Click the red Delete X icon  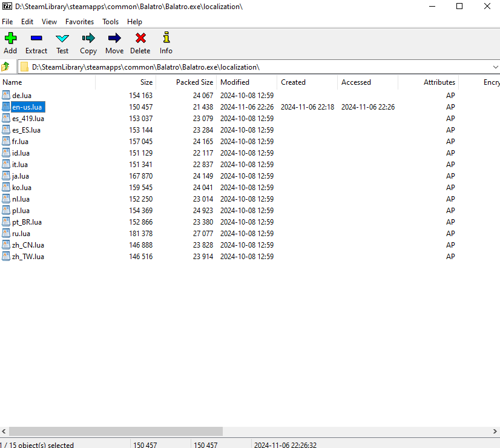pos(140,38)
